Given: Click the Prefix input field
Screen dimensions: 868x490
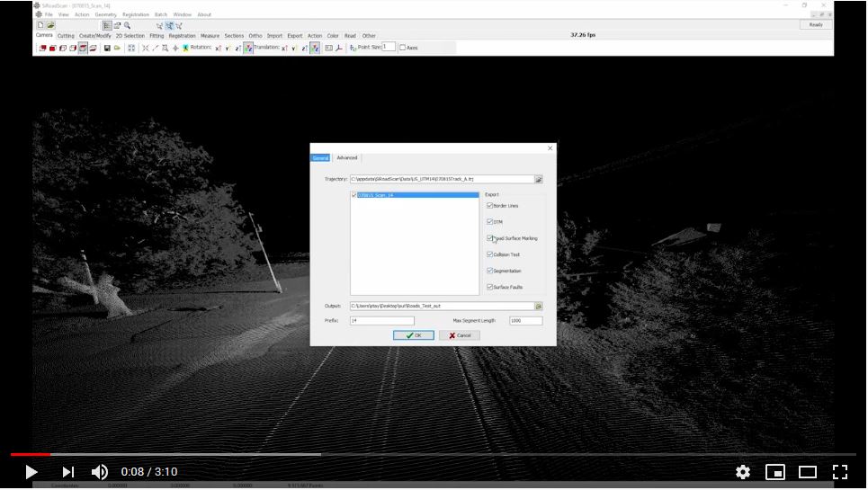Looking at the screenshot, I should [x=382, y=320].
